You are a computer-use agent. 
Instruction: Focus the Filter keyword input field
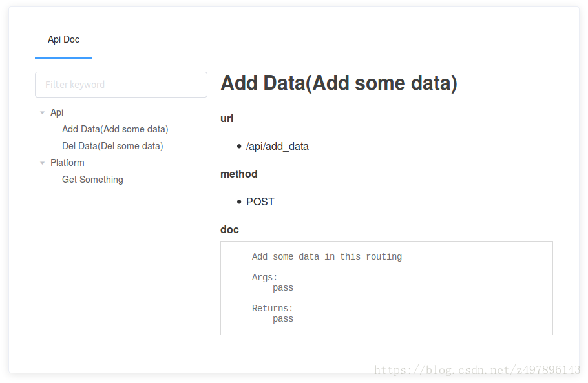point(121,85)
